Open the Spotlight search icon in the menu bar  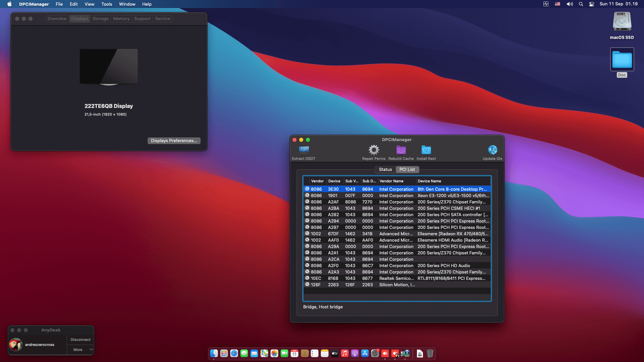[x=581, y=4]
